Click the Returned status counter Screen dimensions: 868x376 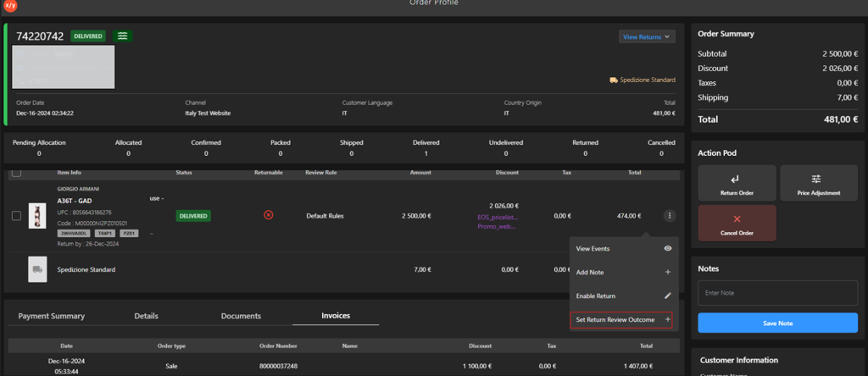coord(585,147)
